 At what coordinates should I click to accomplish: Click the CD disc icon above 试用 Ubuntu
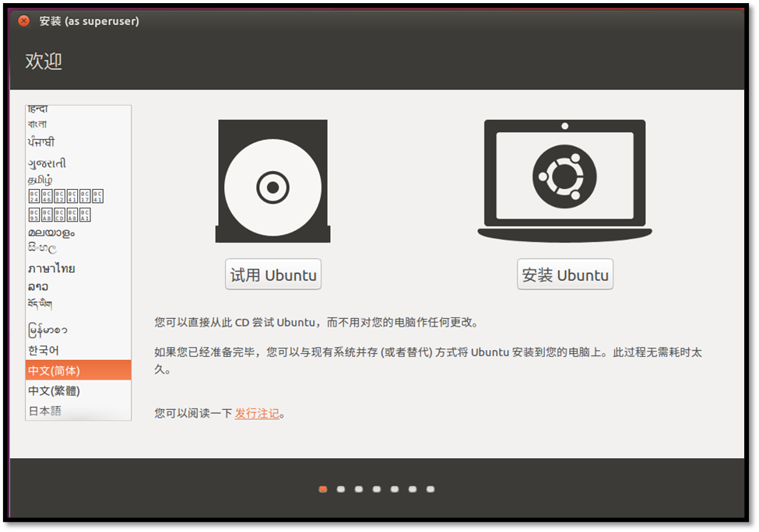coord(272,181)
